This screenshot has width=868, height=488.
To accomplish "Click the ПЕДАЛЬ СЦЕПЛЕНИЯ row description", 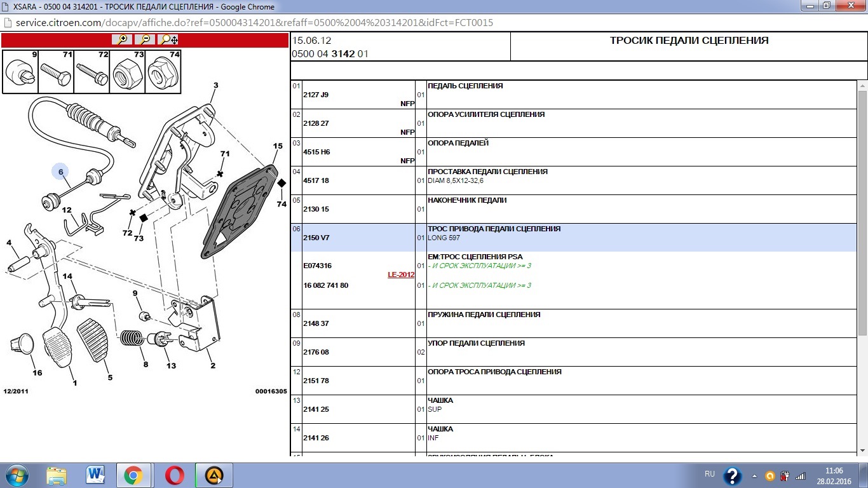I will [465, 86].
